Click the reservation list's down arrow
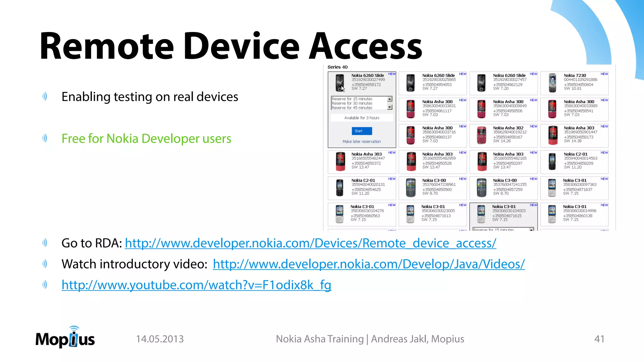The width and height of the screenshot is (644, 362). [x=390, y=107]
